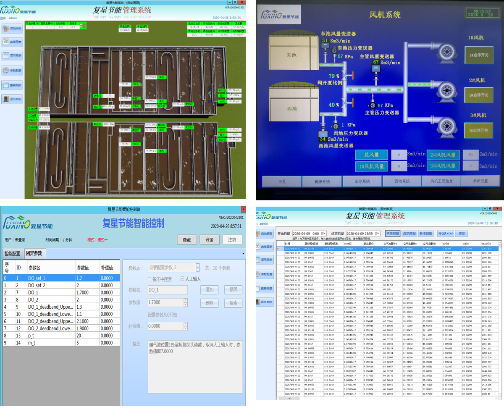Click the 2#风机风量 button
504x420 pixels.
click(443, 155)
